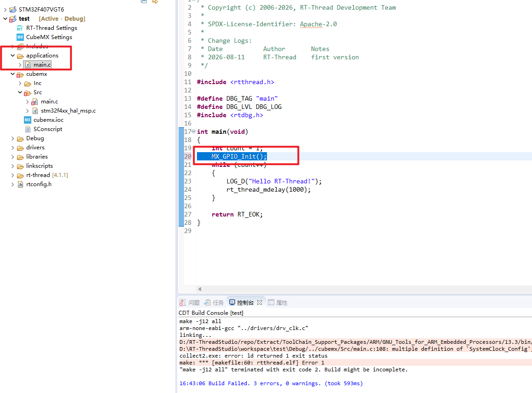Image resolution: width=532 pixels, height=393 pixels.
Task: Click the MX_GPIO_Init(); line in editor
Action: pos(239,156)
